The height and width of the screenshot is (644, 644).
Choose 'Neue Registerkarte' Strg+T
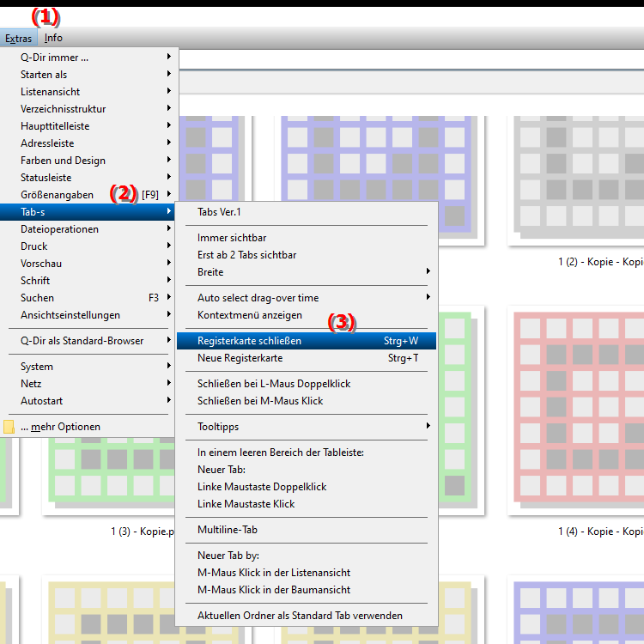point(307,358)
